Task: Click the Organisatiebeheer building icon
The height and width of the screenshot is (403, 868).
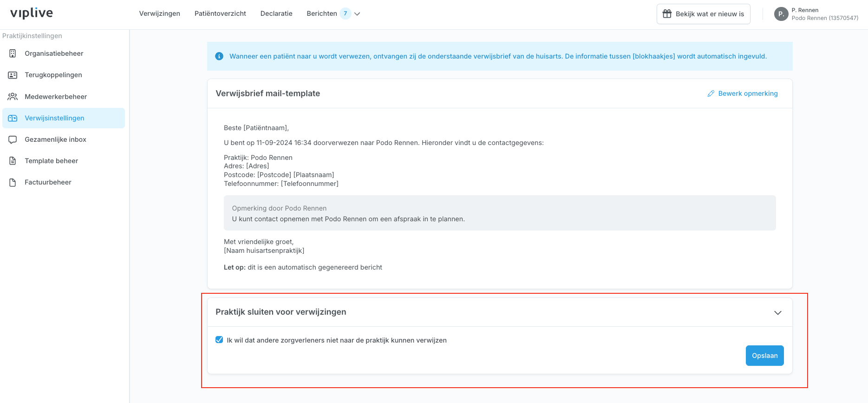Action: [13, 53]
